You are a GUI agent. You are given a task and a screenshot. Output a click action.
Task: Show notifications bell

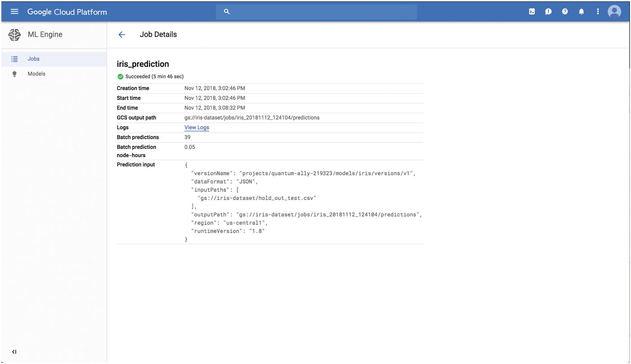(581, 12)
